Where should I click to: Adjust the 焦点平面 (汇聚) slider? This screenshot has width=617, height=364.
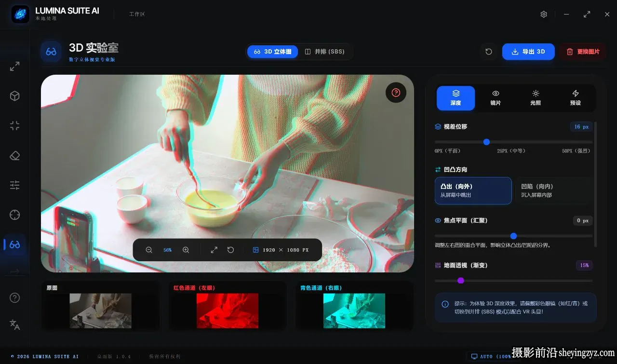click(x=513, y=236)
